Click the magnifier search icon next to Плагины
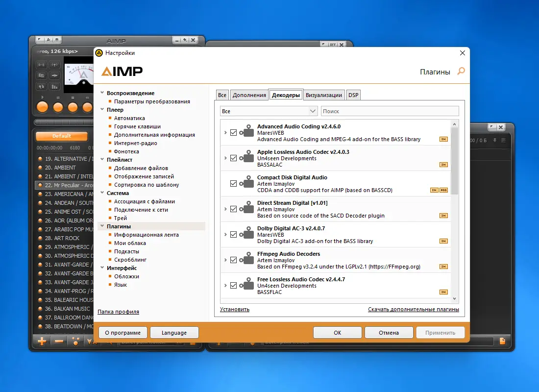Viewport: 539px width, 392px height. (x=461, y=71)
